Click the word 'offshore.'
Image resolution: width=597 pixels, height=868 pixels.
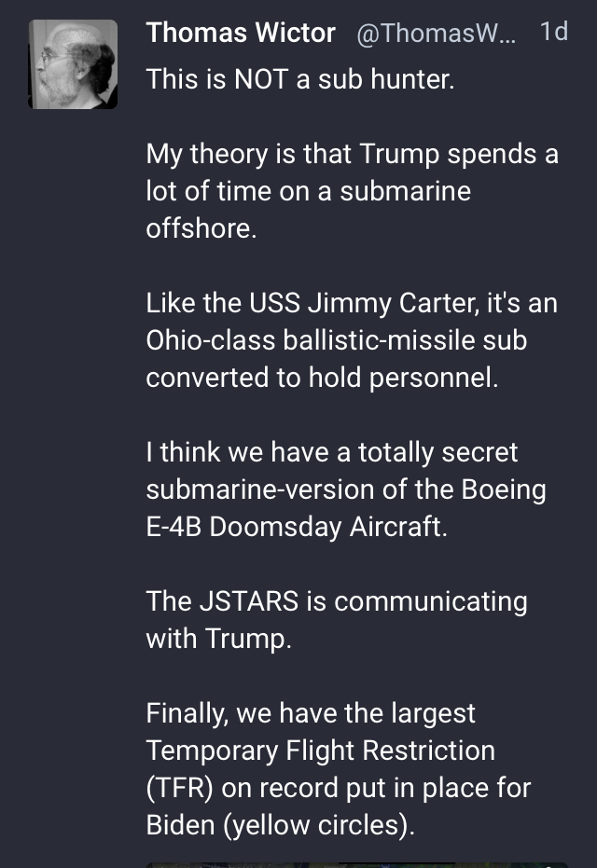[x=201, y=228]
